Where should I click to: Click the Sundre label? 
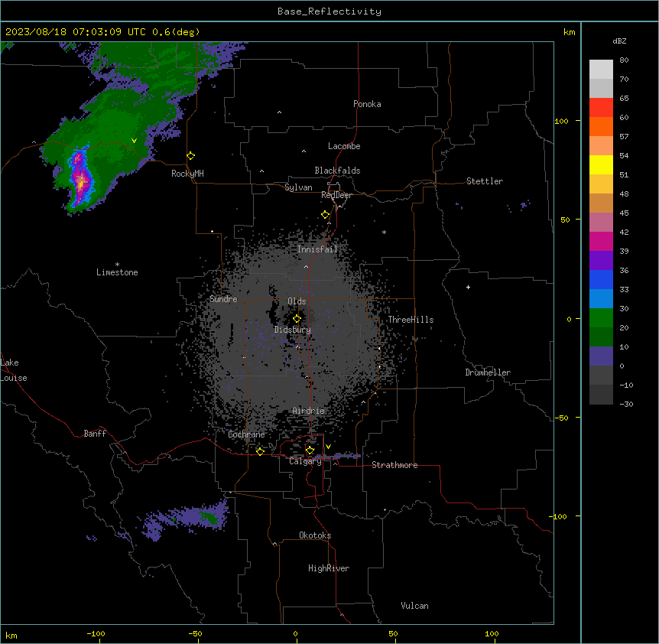coord(223,299)
